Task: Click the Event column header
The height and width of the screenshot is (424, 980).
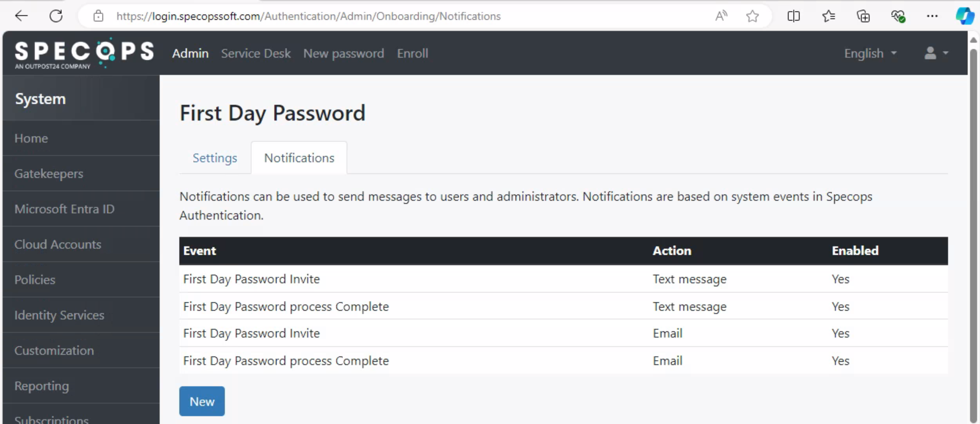Action: click(199, 251)
